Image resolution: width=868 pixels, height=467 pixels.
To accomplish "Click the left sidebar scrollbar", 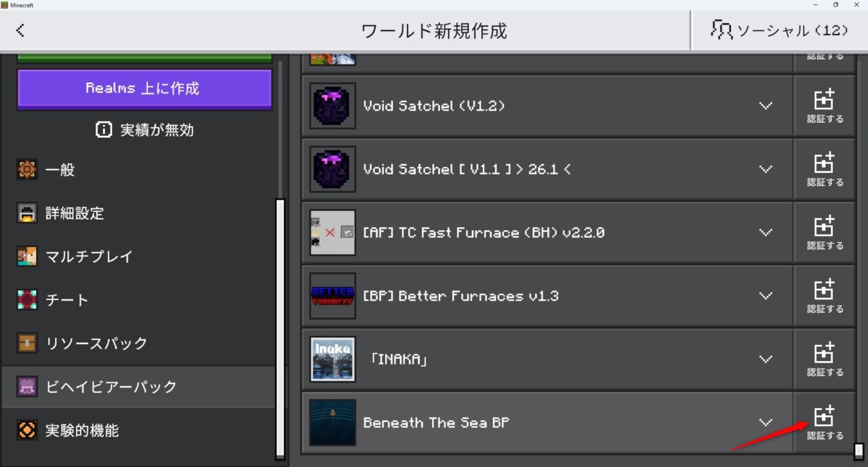I will [280, 329].
